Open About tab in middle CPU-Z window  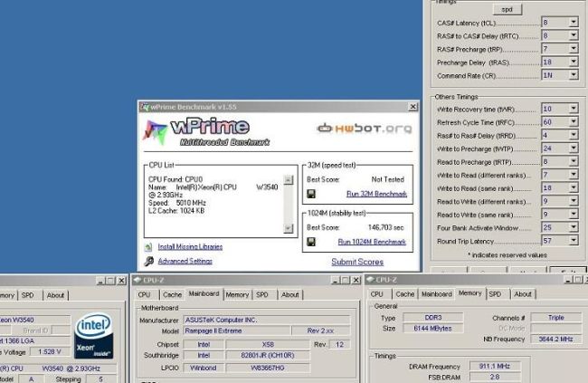coord(289,295)
